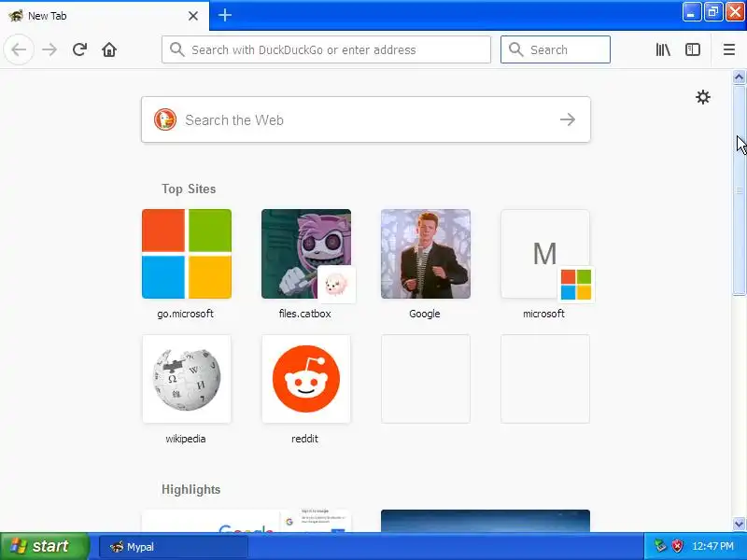Click the files.catbox label text
Viewport: 747px width, 560px height.
point(305,314)
